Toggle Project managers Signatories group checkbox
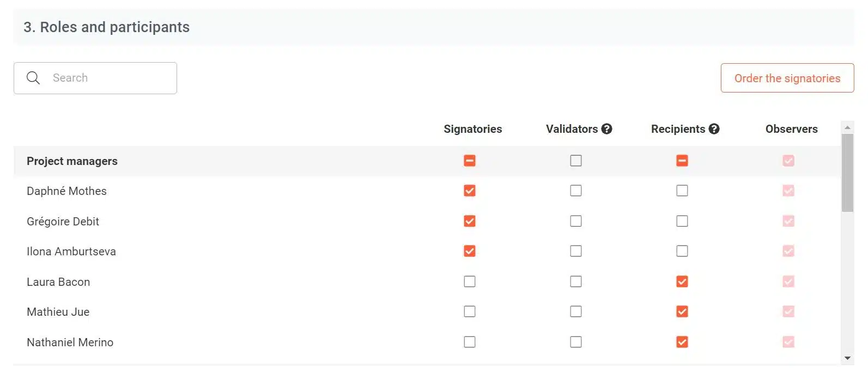Image resolution: width=868 pixels, height=386 pixels. click(x=470, y=161)
